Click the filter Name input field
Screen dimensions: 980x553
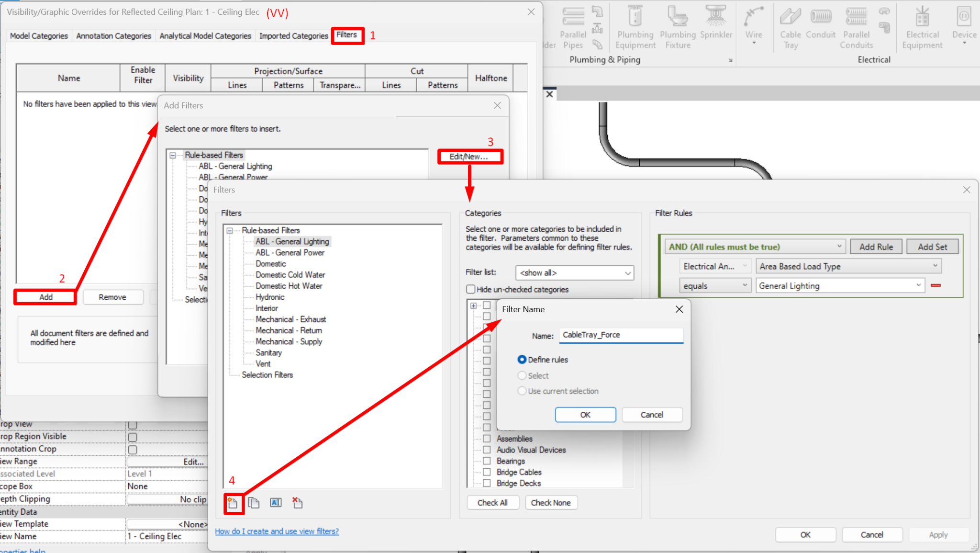coord(621,335)
